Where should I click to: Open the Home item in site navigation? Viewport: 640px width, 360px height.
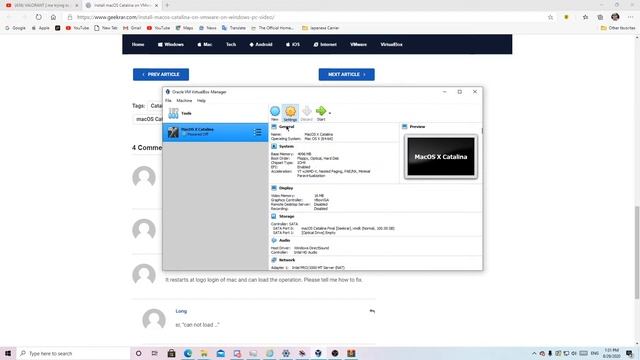pos(138,44)
